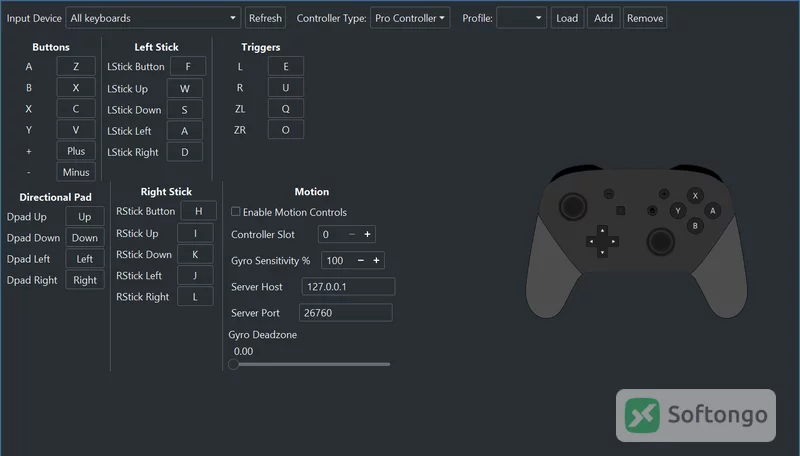This screenshot has height=456, width=800.
Task: Click the D-pad on controller image
Action: click(x=602, y=241)
